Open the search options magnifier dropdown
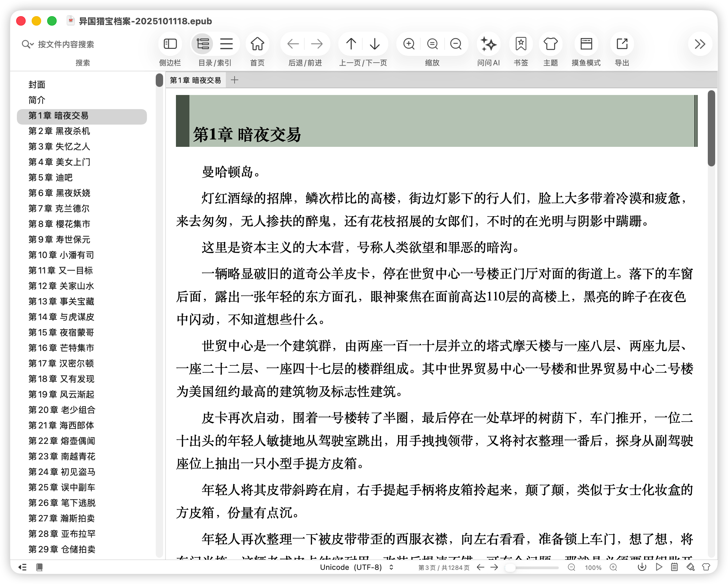728x584 pixels. pyautogui.click(x=28, y=44)
